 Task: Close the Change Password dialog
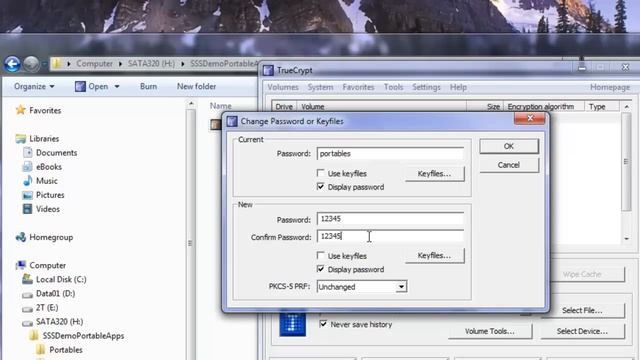pos(530,118)
